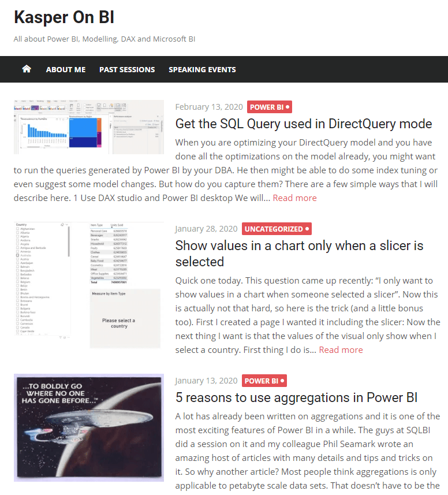Screen dimensions: 448x495
Task: Click the January 28, 2020 date
Action: point(206,229)
